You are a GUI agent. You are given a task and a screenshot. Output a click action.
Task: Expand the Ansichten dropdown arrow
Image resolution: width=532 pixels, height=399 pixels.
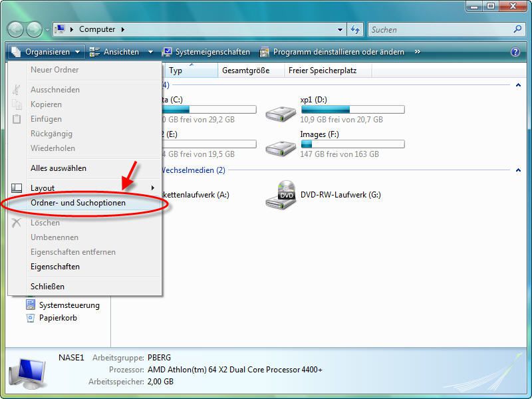point(150,52)
